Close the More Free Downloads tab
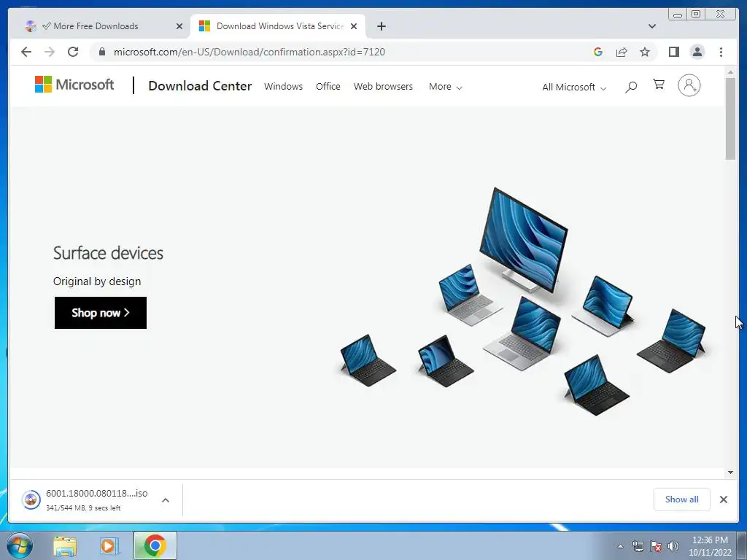 click(179, 26)
